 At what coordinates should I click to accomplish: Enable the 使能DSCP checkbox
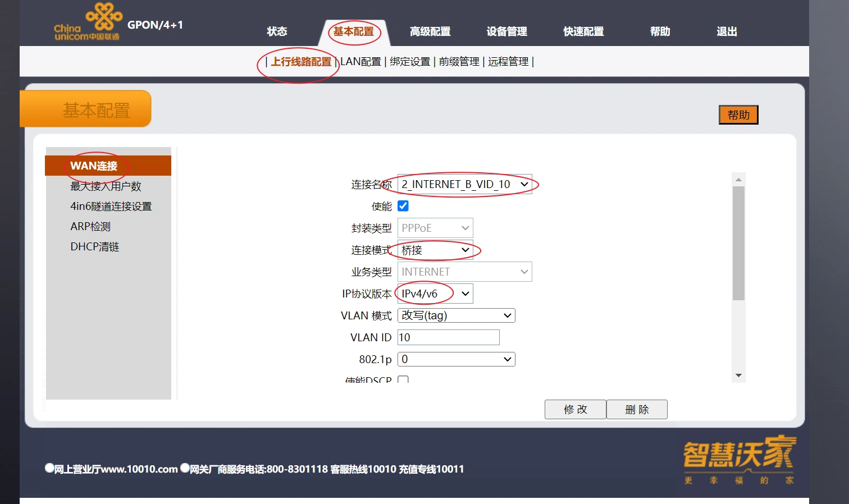point(403,380)
